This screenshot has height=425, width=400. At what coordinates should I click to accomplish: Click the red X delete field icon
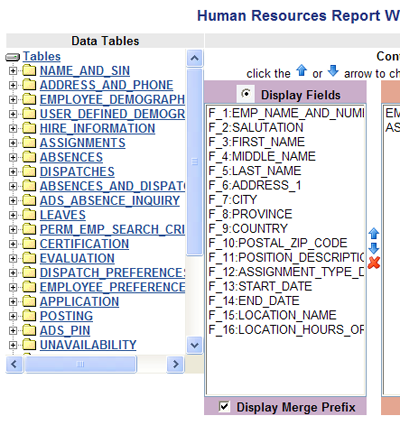point(374,263)
